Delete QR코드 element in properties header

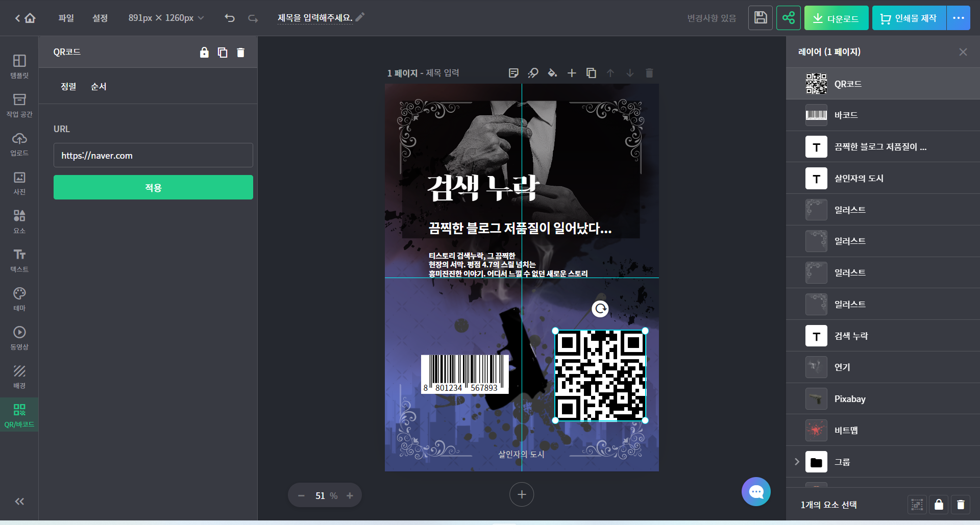(241, 52)
